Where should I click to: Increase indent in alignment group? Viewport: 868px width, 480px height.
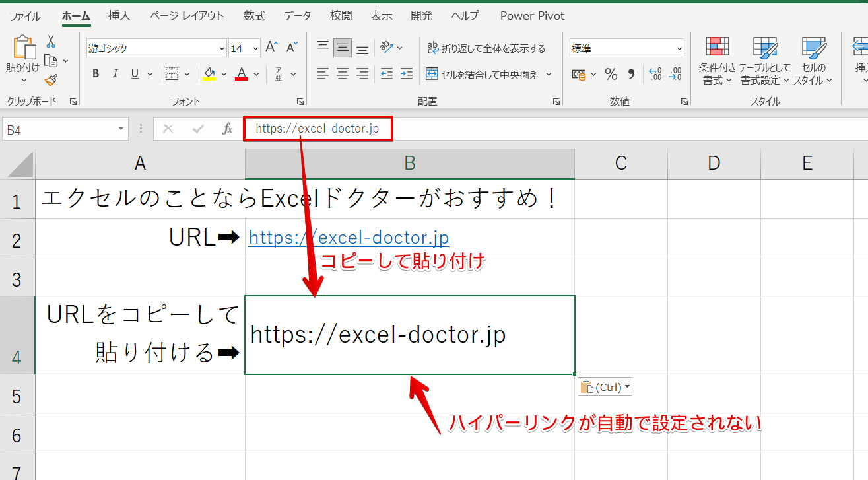(x=407, y=73)
